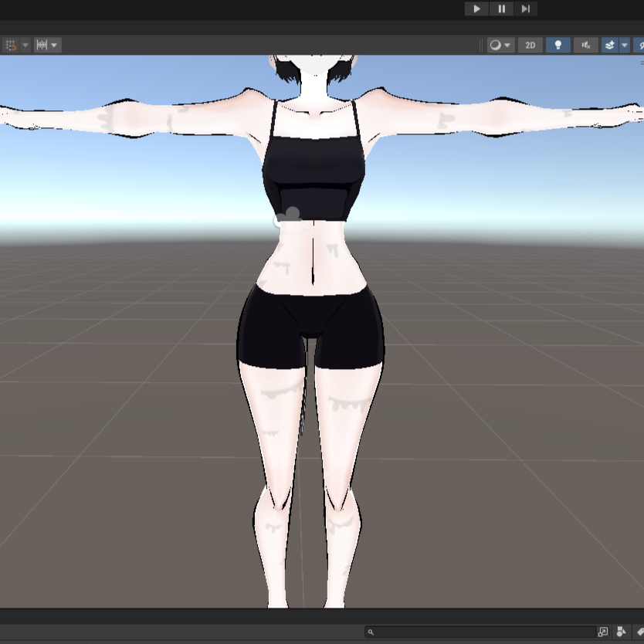Open the scene effects options dropdown arrow
This screenshot has height=644, width=644.
[x=625, y=45]
